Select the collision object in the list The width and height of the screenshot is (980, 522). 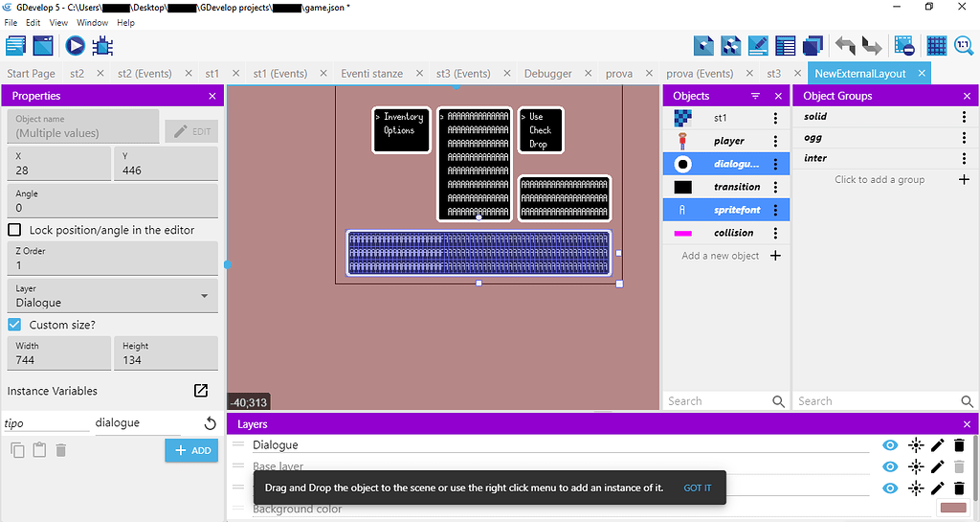726,233
